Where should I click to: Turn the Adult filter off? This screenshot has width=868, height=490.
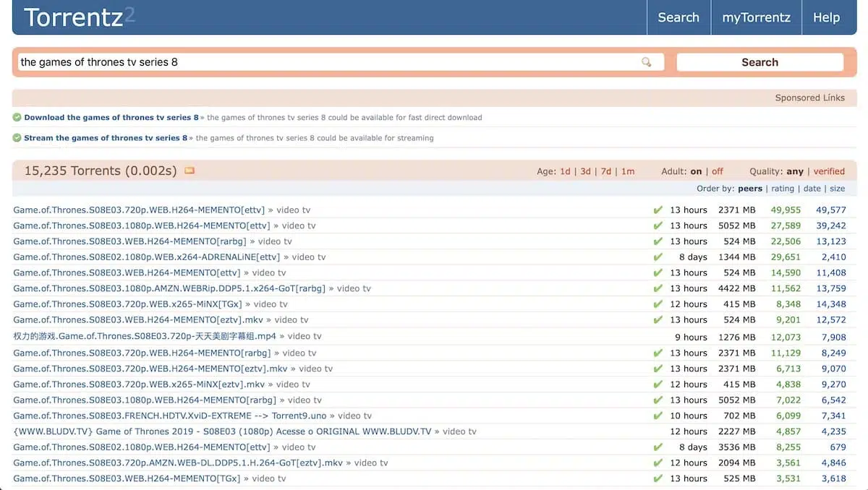[x=718, y=171]
